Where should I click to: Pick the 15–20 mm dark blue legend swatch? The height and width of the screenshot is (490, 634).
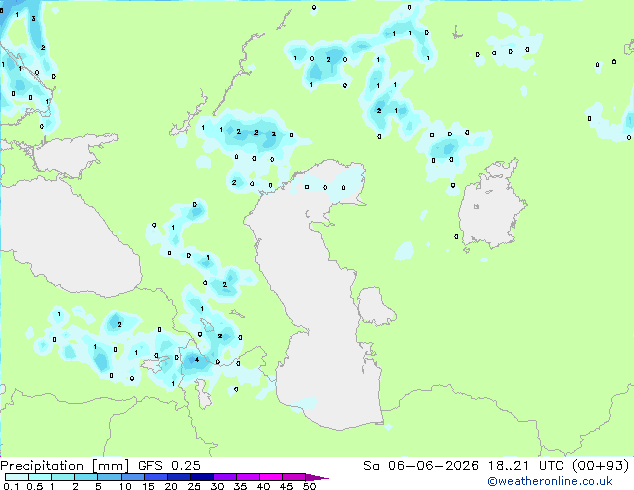coord(156,477)
